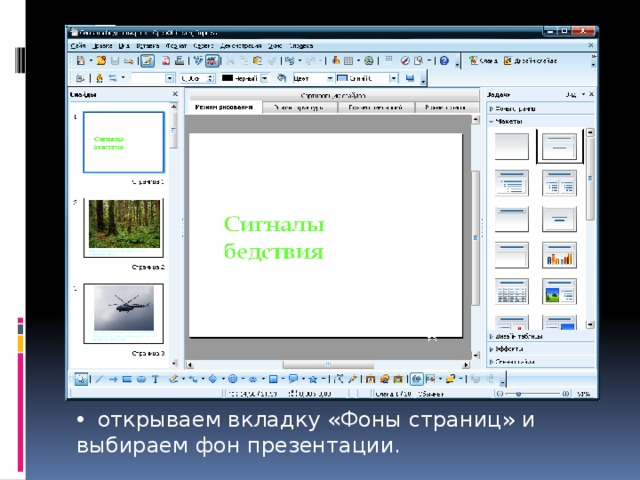Expand the Эффекты section

540,349
